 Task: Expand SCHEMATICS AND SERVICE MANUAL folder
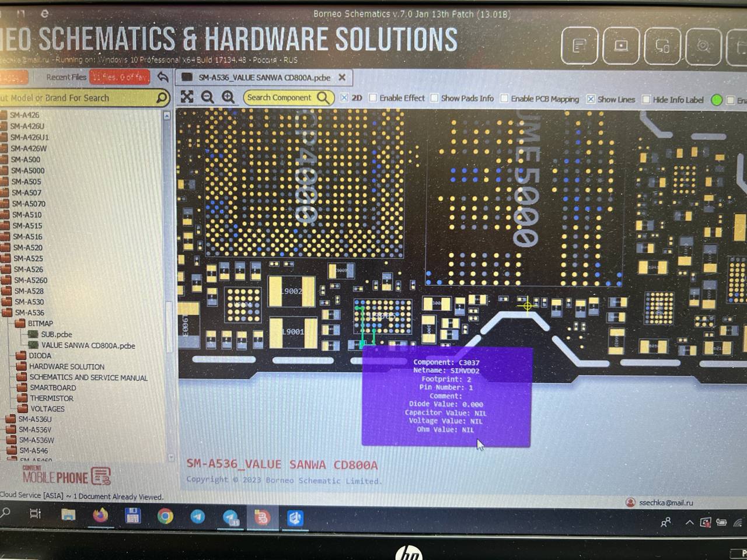pyautogui.click(x=22, y=377)
